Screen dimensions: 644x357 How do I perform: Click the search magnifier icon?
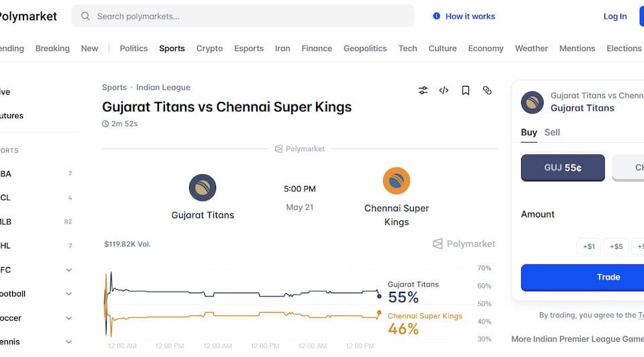coord(85,16)
